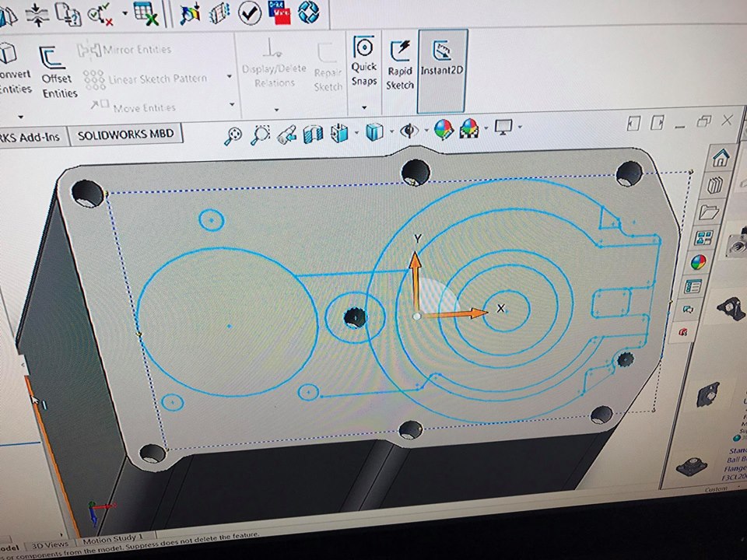This screenshot has height=560, width=747.
Task: Click the Apply Scene icon
Action: pyautogui.click(x=469, y=128)
